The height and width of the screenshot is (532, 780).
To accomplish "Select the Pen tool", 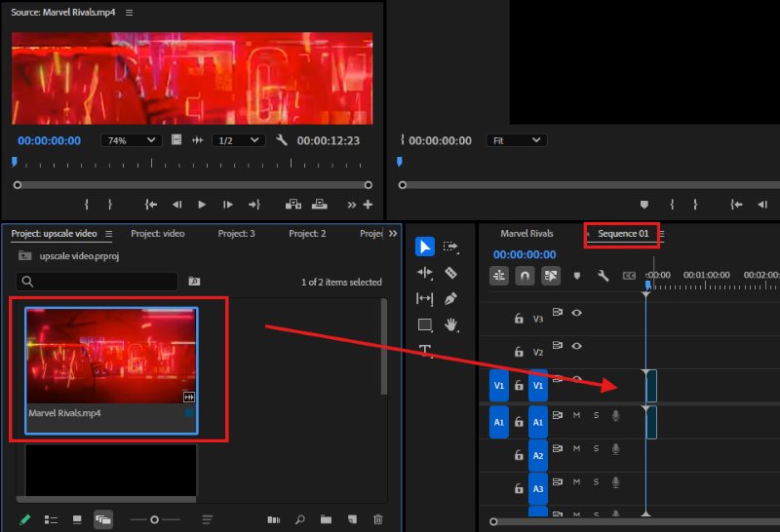I will click(450, 298).
